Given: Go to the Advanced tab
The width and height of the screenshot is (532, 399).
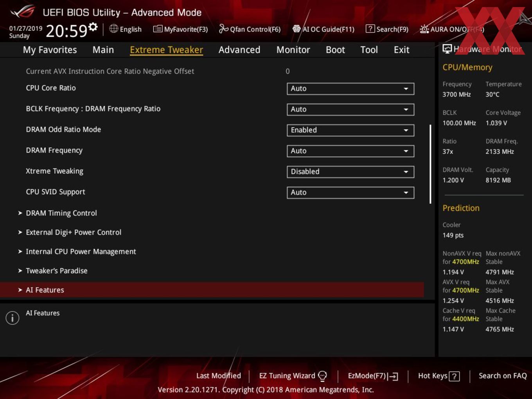Looking at the screenshot, I should [x=239, y=50].
